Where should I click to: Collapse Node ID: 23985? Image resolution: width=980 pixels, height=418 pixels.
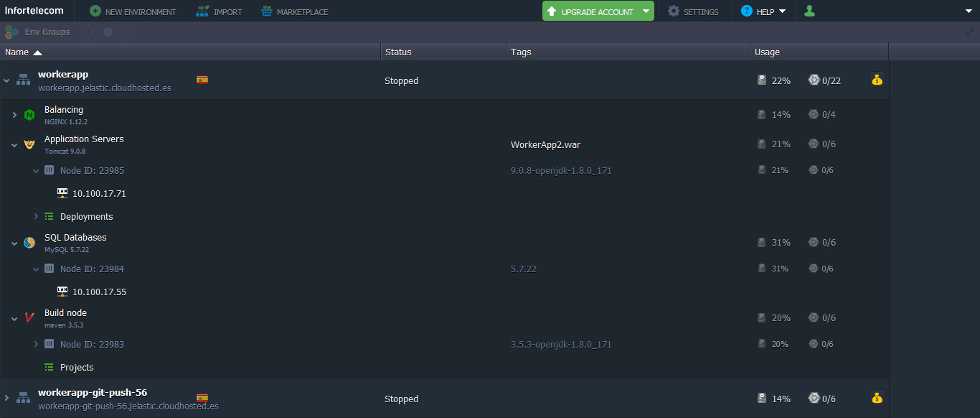pyautogui.click(x=36, y=171)
